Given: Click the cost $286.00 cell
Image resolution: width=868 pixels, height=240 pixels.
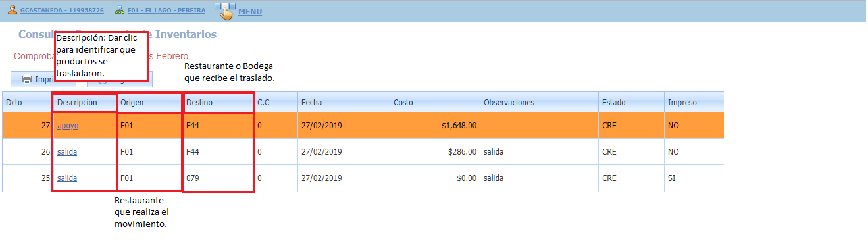Looking at the screenshot, I should [x=434, y=151].
